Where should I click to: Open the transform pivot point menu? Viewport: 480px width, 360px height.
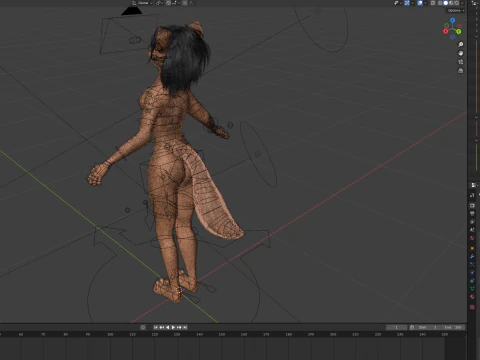(x=159, y=3)
